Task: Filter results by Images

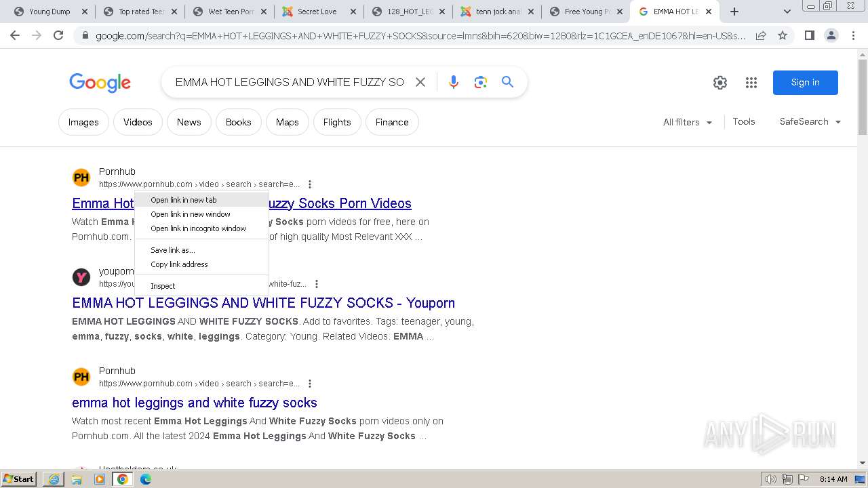Action: click(x=83, y=122)
